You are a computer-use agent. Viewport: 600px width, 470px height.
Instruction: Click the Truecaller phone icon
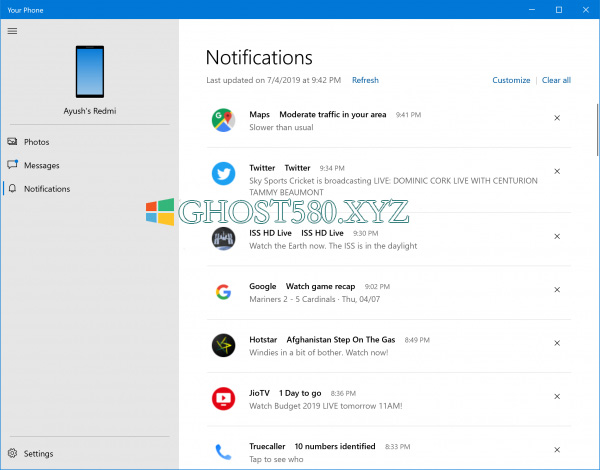[x=223, y=452]
